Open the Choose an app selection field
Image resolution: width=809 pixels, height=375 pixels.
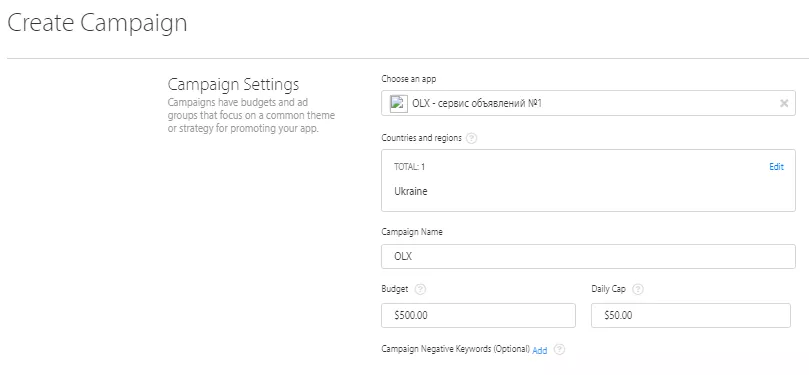[588, 103]
